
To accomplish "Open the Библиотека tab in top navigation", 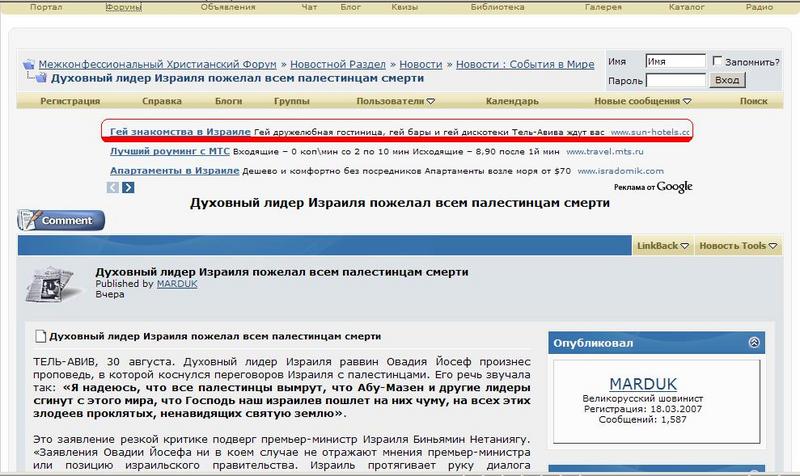I will point(497,7).
